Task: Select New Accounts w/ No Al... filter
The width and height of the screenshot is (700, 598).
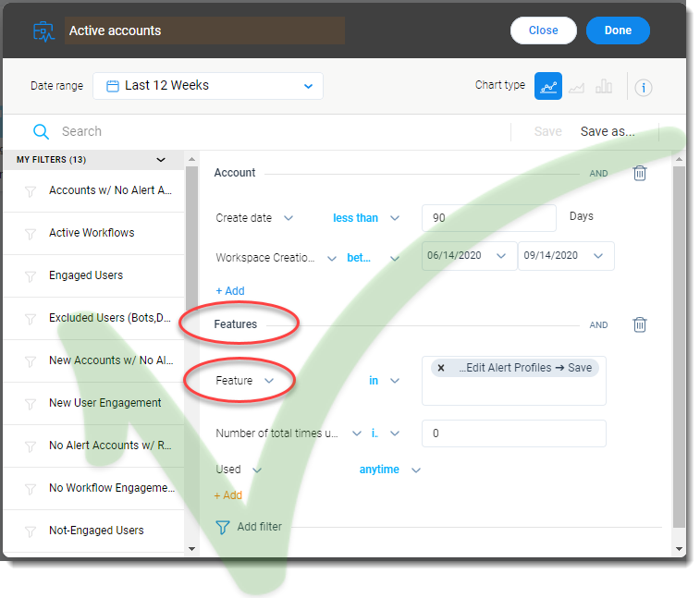Action: [93, 360]
